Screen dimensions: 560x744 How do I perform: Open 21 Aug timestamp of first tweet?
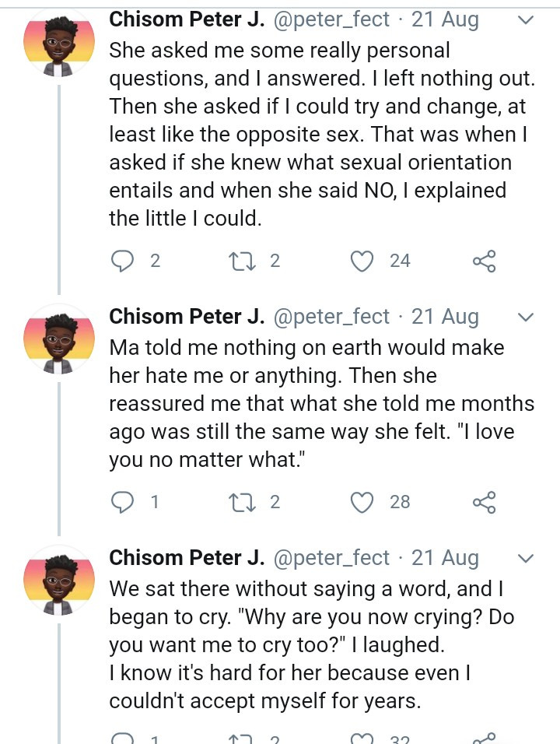445,19
